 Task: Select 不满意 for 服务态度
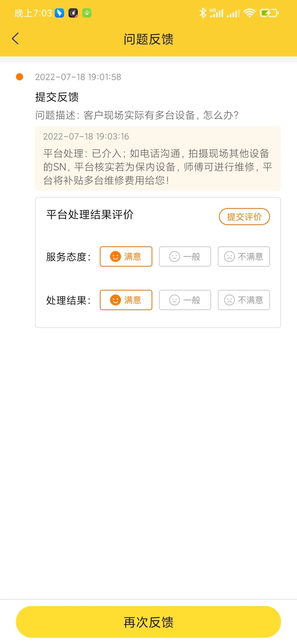pos(244,256)
